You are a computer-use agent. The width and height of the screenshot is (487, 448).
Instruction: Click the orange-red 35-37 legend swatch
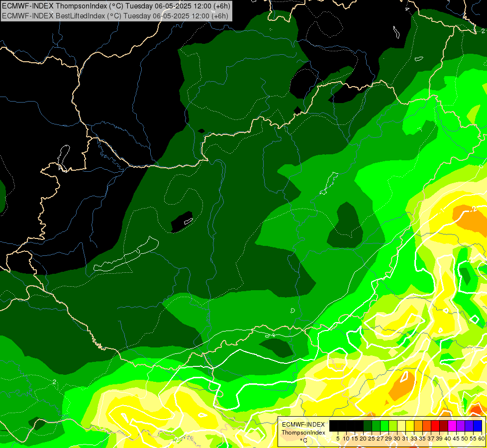[427, 426]
